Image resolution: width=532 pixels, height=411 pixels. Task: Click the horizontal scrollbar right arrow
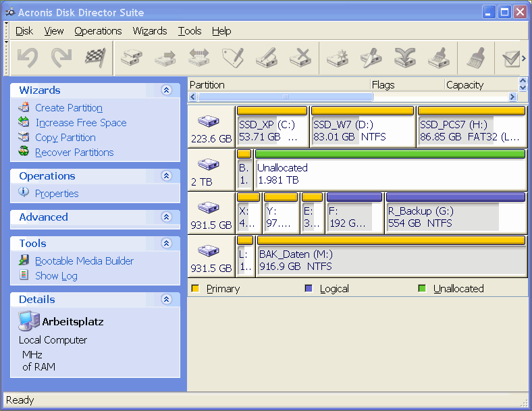coord(512,97)
